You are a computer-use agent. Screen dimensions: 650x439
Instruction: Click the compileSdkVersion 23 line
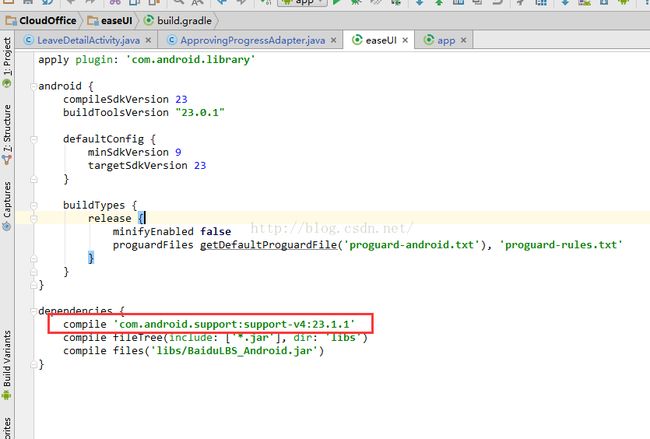[x=125, y=99]
